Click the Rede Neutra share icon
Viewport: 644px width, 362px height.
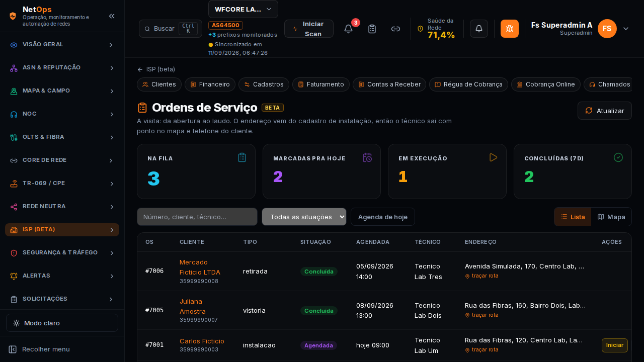point(14,207)
